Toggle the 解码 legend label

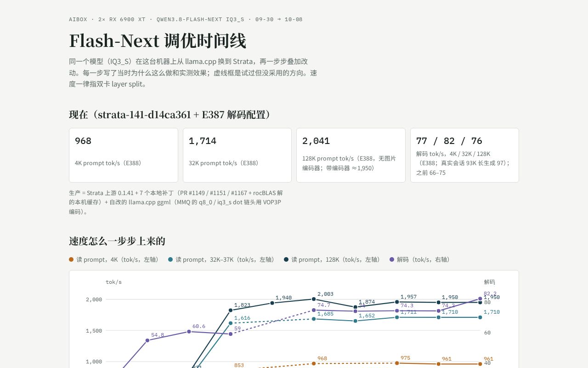coord(423,259)
